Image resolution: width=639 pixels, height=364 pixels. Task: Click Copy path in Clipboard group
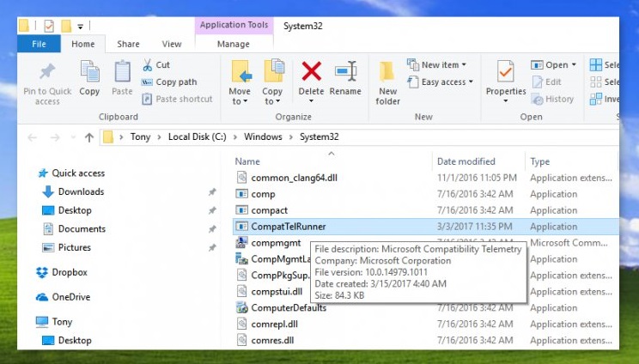coord(169,82)
